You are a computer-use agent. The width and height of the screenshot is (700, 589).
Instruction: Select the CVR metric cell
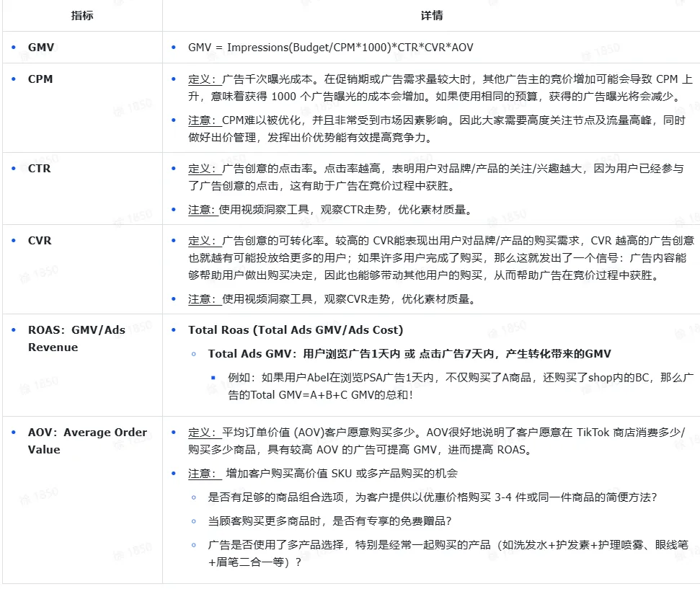point(83,270)
